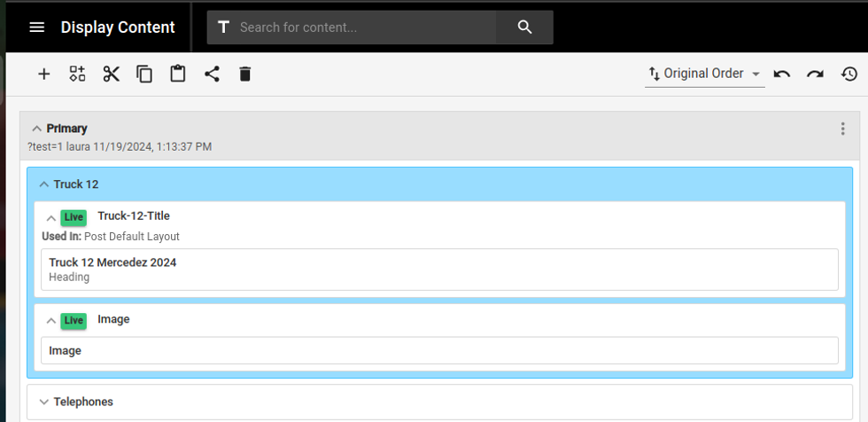Click the add widgets grid icon

point(77,74)
